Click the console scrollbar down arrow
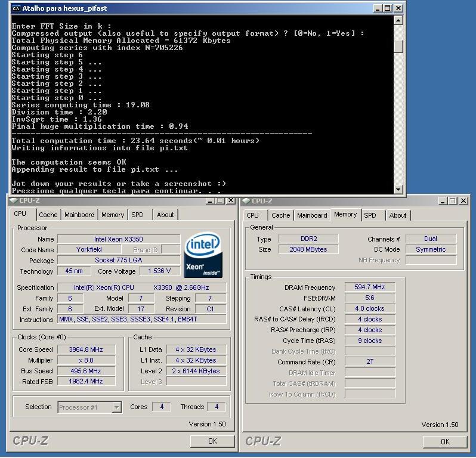 [x=398, y=190]
